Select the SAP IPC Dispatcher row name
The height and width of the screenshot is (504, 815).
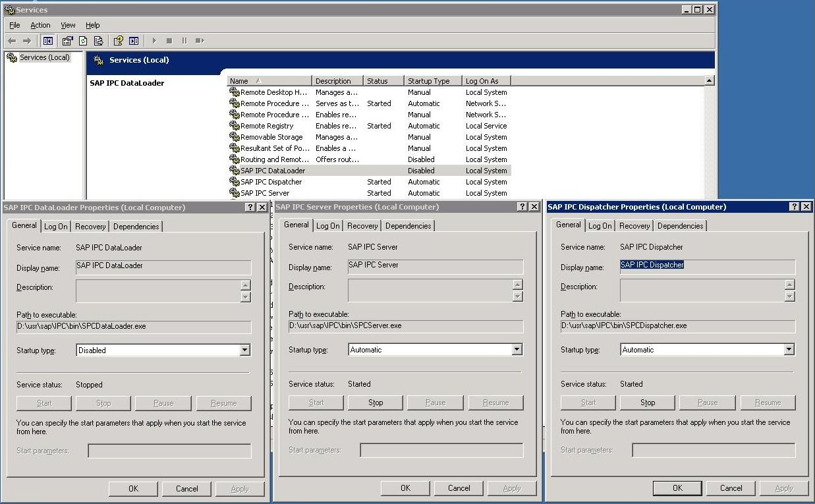coord(271,182)
